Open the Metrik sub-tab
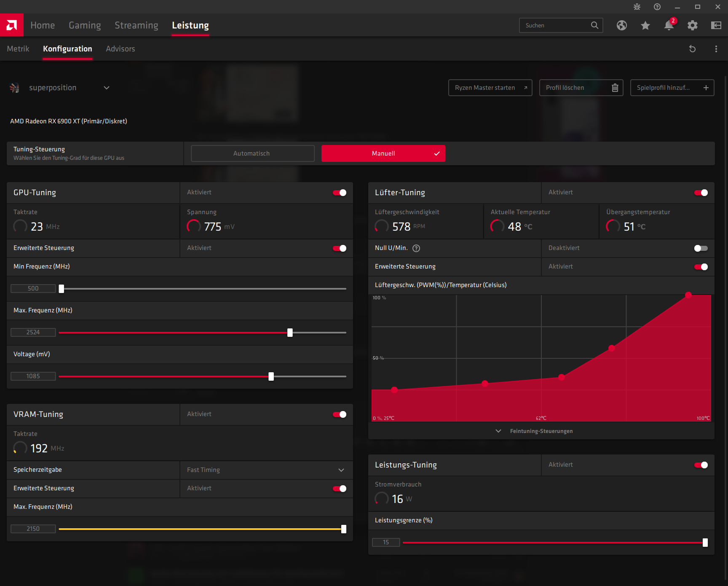The width and height of the screenshot is (728, 586). tap(18, 49)
